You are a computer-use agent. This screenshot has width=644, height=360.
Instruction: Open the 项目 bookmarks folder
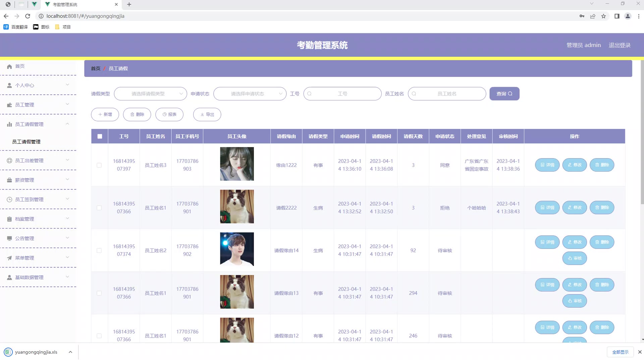pos(63,27)
